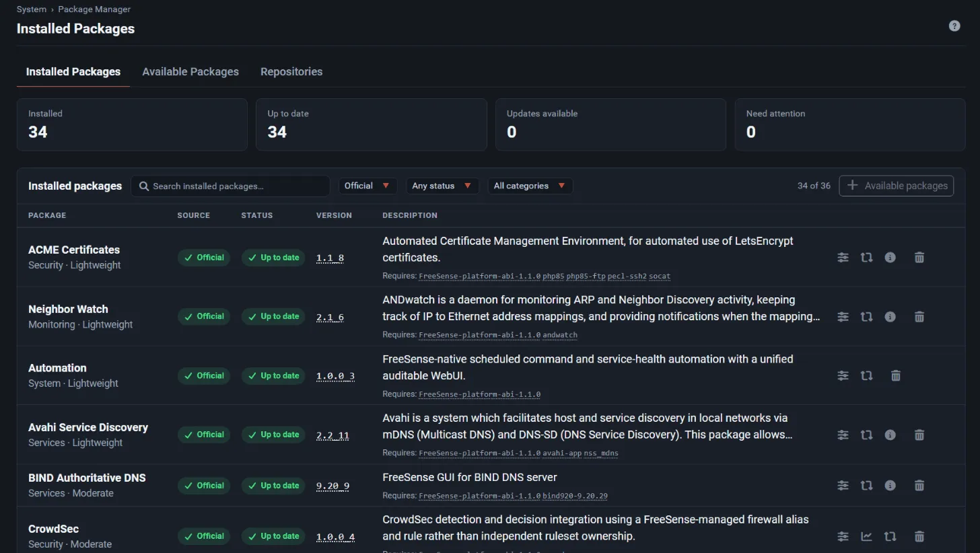This screenshot has width=980, height=553.
Task: Show info for ACME Certificates package
Action: [890, 257]
